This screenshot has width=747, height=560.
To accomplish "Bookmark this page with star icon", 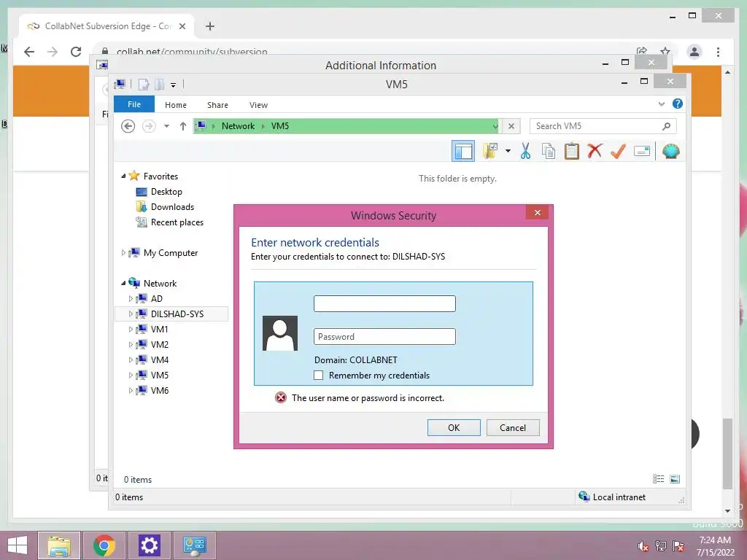I will 665,51.
